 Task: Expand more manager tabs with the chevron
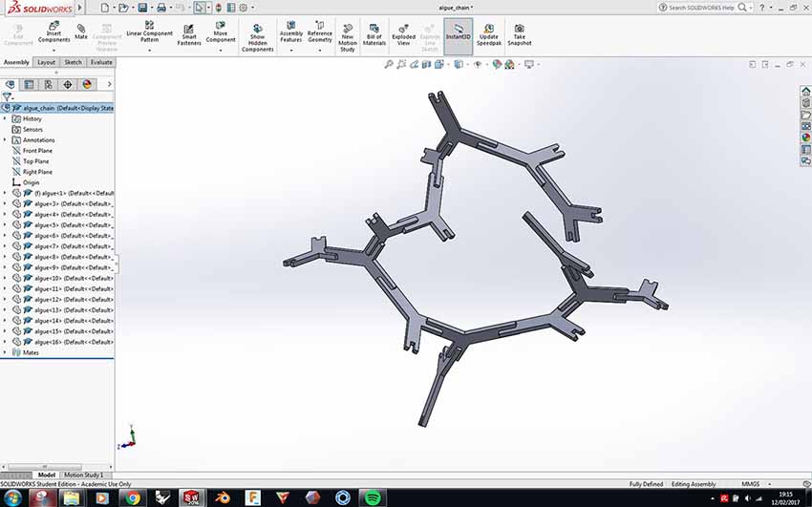tap(109, 84)
